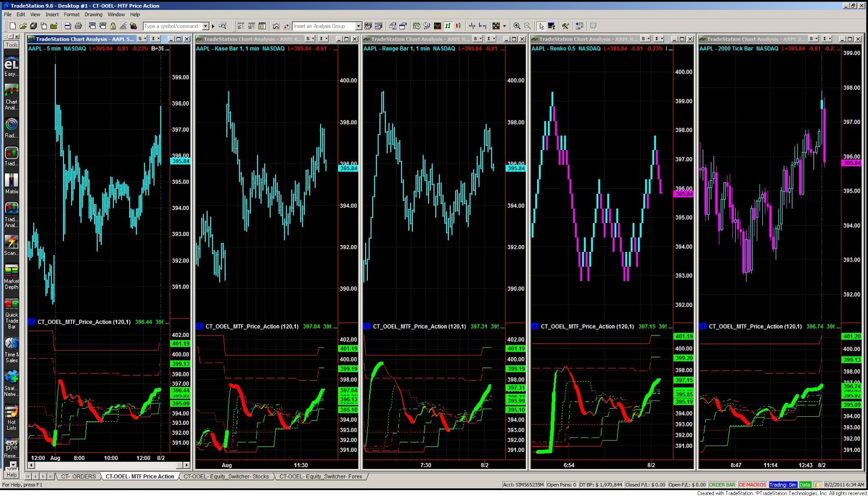868x496 pixels.
Task: Click the Print icon in the toolbar
Action: 78,26
